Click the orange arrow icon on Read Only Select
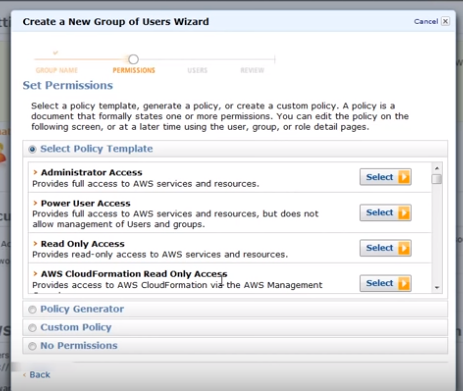The image size is (463, 391). pos(404,248)
